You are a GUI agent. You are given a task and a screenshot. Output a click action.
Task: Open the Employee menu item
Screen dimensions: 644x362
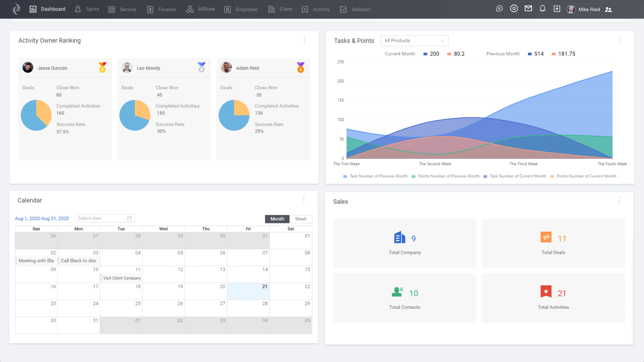pyautogui.click(x=241, y=9)
